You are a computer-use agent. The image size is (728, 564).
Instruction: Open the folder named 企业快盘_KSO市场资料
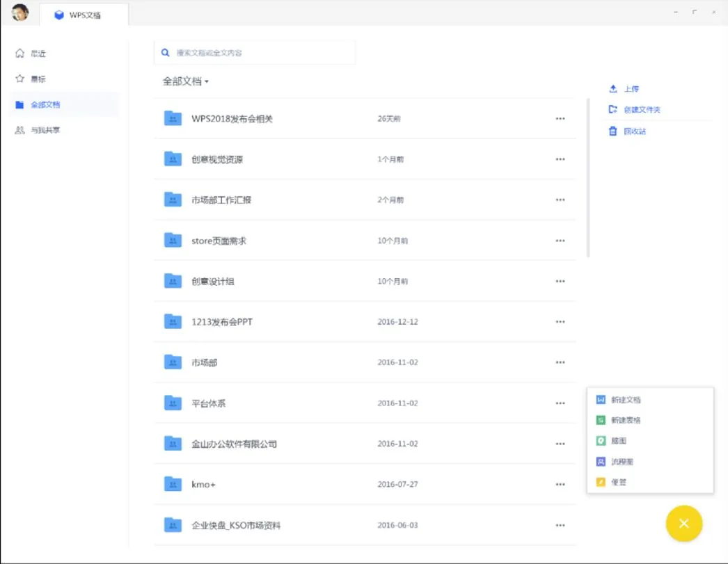click(236, 526)
